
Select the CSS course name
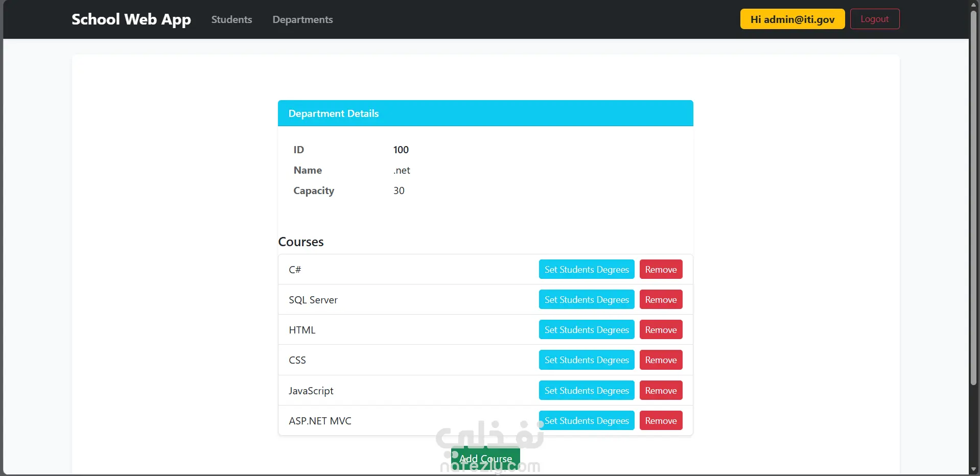click(297, 360)
